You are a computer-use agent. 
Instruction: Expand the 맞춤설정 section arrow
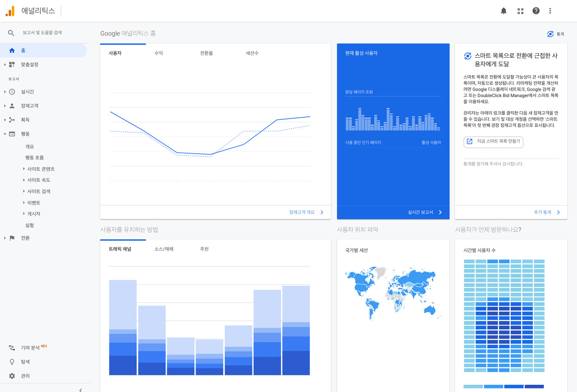pyautogui.click(x=5, y=64)
